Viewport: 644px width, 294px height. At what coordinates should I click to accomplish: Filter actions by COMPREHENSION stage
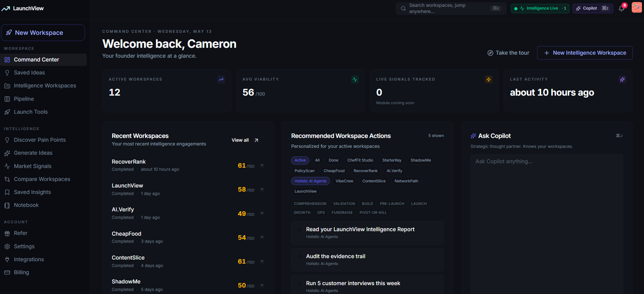[310, 204]
